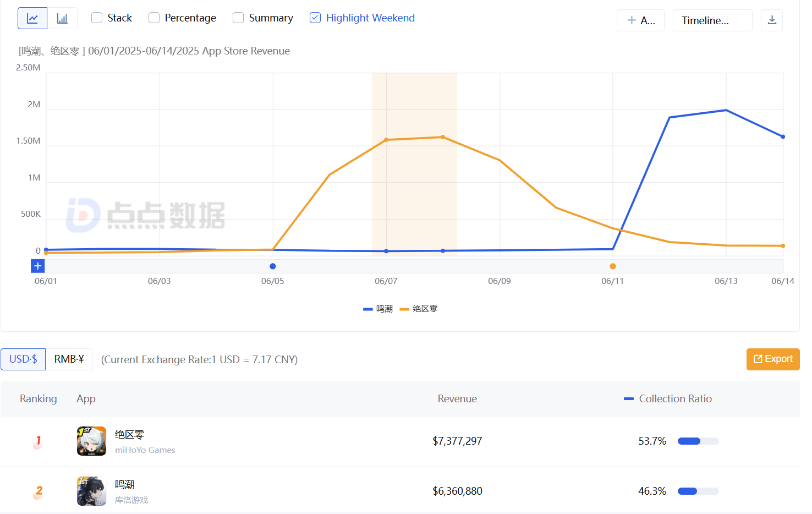Click the chart title text
Image resolution: width=812 pixels, height=514 pixels.
pyautogui.click(x=154, y=51)
